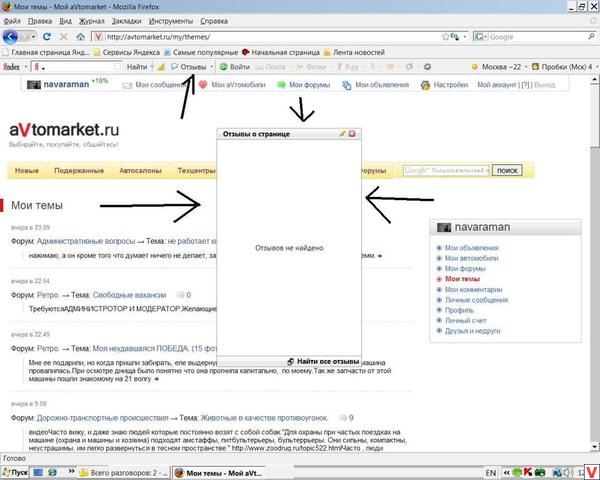This screenshot has height=480, width=600.
Task: Open Настройки in top bar
Action: (x=444, y=85)
